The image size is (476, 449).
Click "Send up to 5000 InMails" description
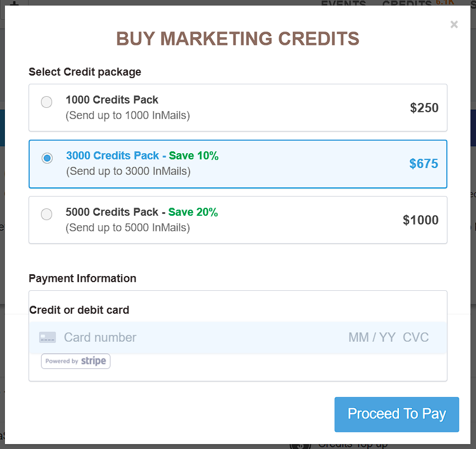pyautogui.click(x=128, y=228)
